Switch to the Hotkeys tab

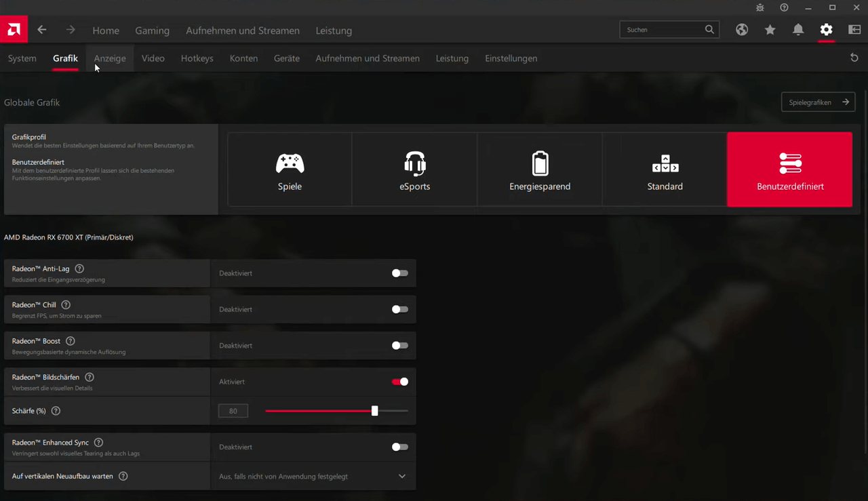[197, 58]
